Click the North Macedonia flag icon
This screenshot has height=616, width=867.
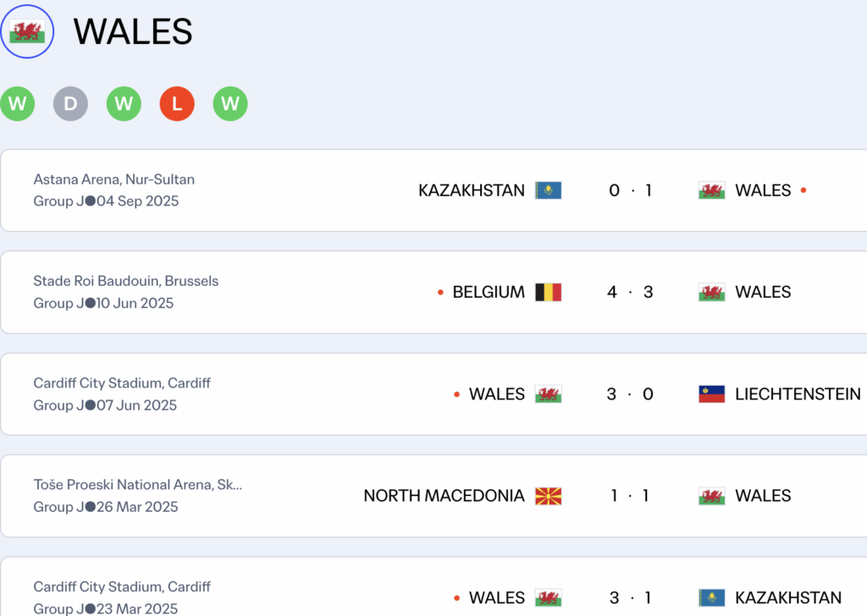[x=548, y=496]
